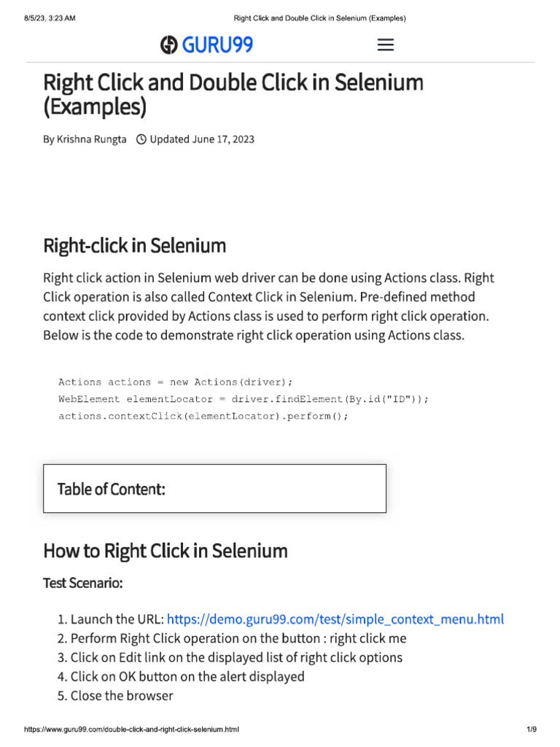Click the GURU99 brand name text
The image size is (560, 747).
click(x=217, y=45)
